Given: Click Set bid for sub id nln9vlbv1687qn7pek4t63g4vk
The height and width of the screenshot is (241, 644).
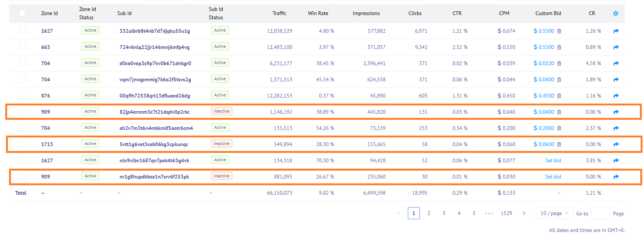Looking at the screenshot, I should (553, 160).
